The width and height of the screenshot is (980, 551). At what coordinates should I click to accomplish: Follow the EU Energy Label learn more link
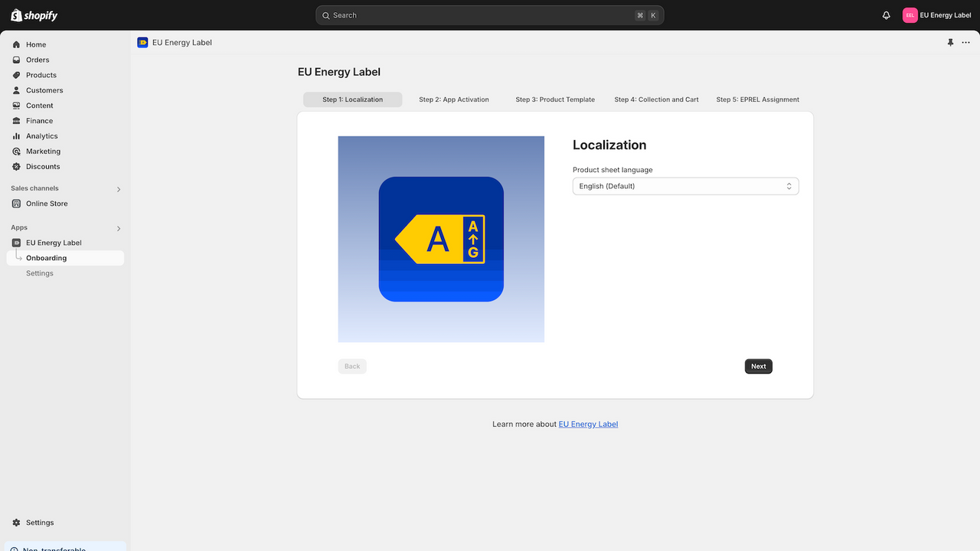(588, 424)
